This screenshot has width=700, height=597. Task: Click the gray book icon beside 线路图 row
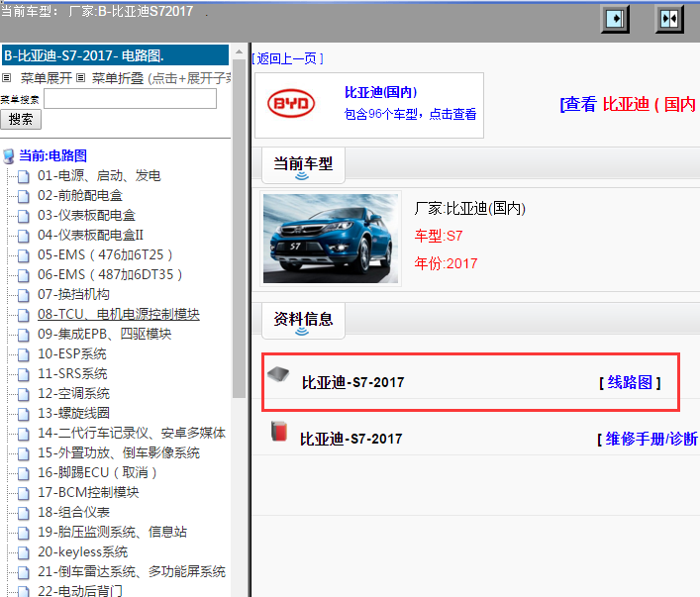click(x=278, y=374)
